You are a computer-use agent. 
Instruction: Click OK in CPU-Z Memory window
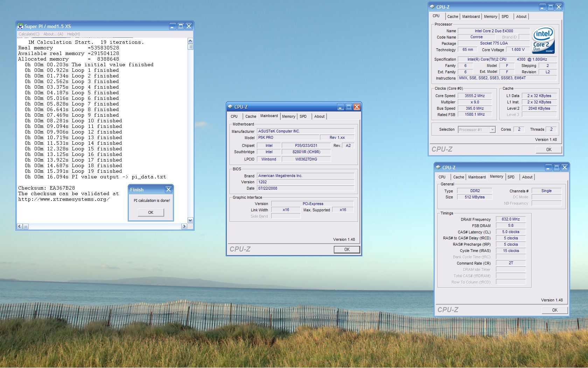[x=555, y=310]
